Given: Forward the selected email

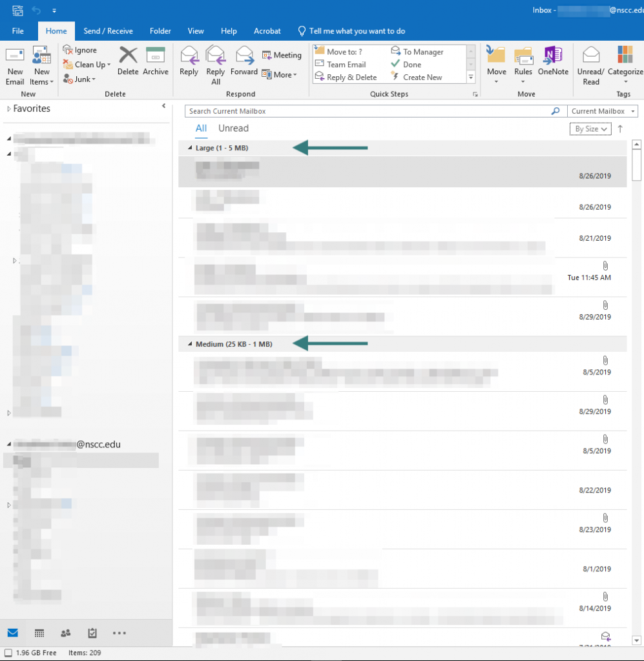Looking at the screenshot, I should pyautogui.click(x=244, y=61).
